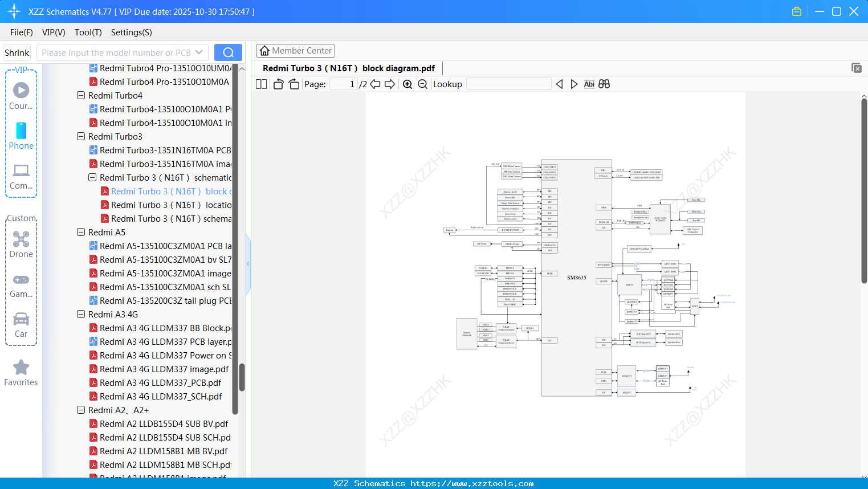Click the binoculars search icon

point(604,84)
